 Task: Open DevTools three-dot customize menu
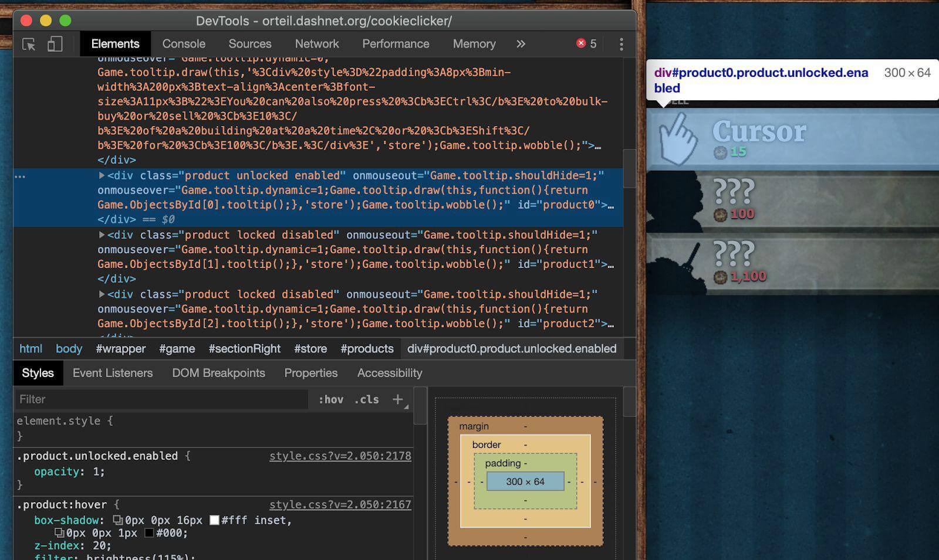pyautogui.click(x=621, y=44)
